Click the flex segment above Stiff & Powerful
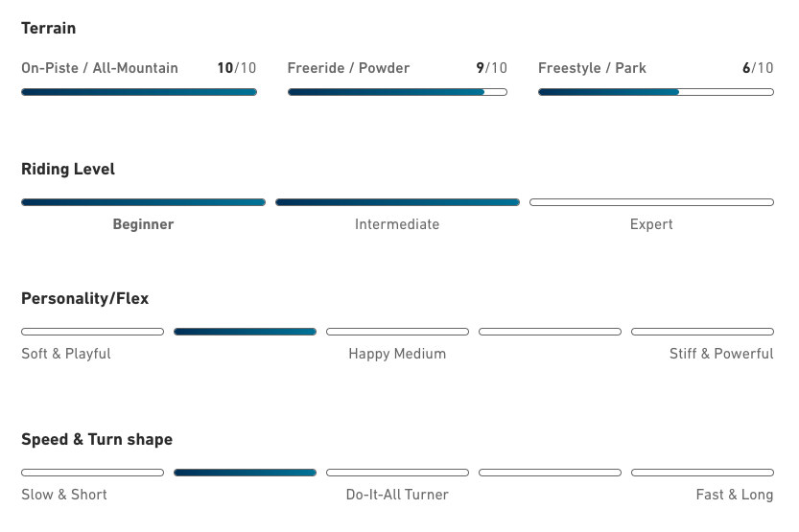Screen dimensions: 799x532 702,332
